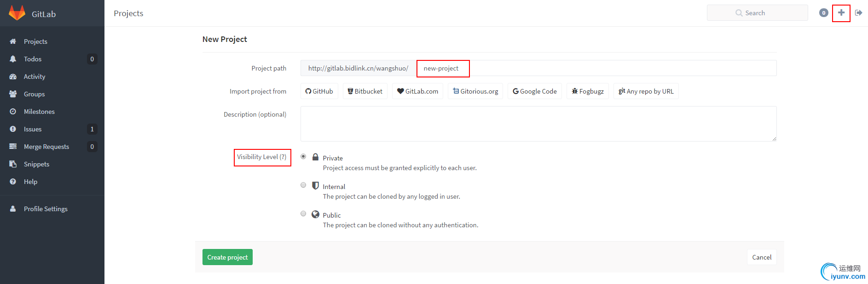The height and width of the screenshot is (284, 868).
Task: Click the Groups people icon
Action: (x=13, y=94)
